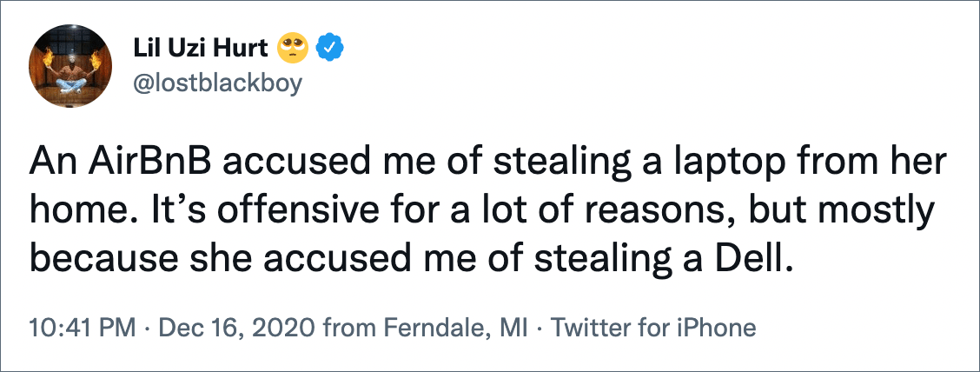This screenshot has width=980, height=372.
Task: Open the Ferndale, MI location link
Action: pos(455,327)
